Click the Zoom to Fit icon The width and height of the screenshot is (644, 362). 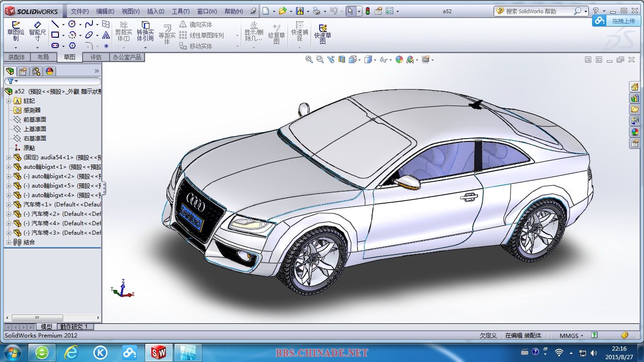pos(309,59)
